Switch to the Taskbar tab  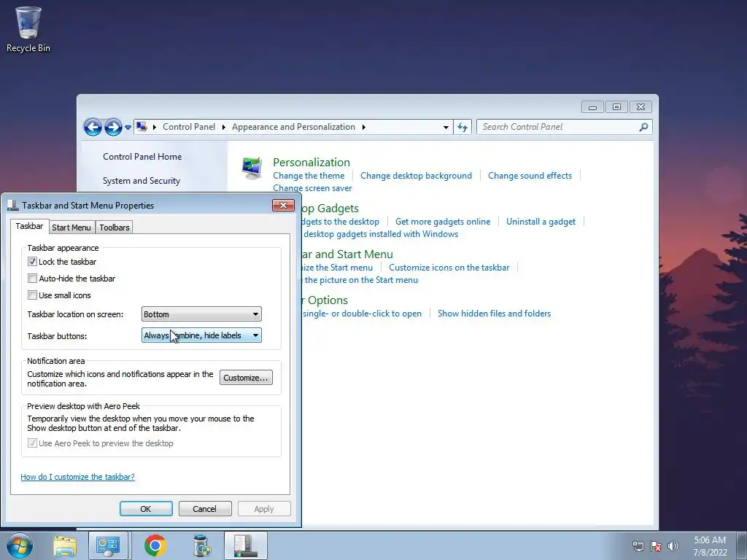[29, 226]
